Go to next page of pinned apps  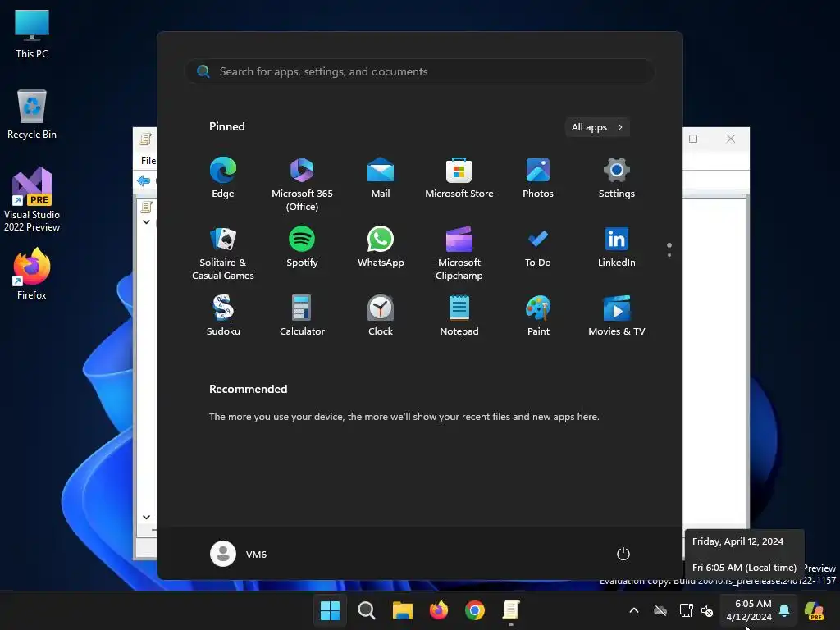click(x=669, y=255)
